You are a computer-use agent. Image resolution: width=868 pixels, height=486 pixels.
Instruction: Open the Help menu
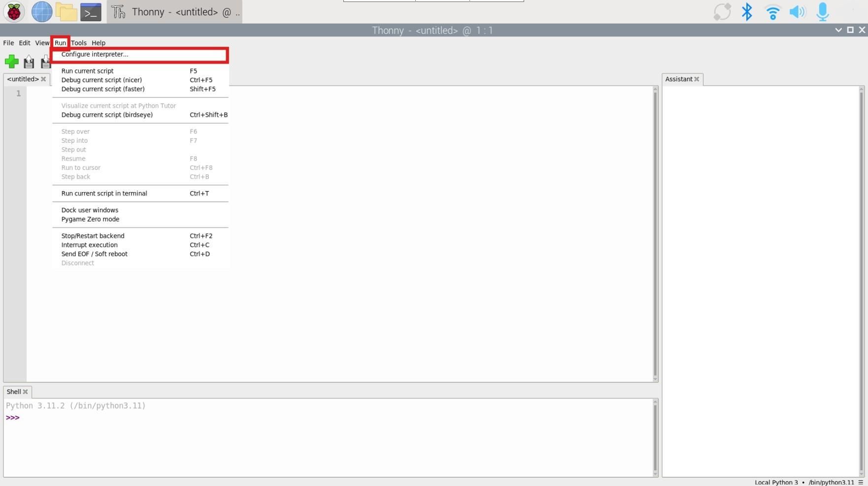[99, 43]
